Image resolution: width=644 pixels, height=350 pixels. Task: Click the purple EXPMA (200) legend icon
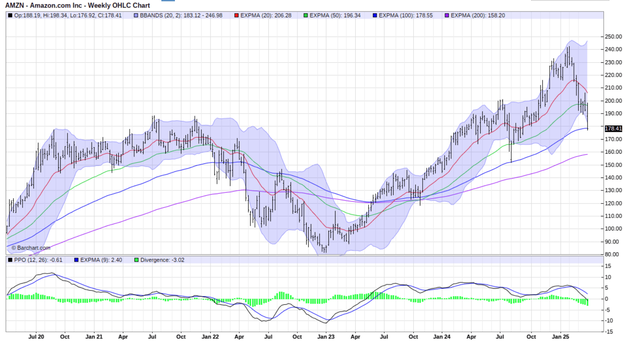point(447,16)
